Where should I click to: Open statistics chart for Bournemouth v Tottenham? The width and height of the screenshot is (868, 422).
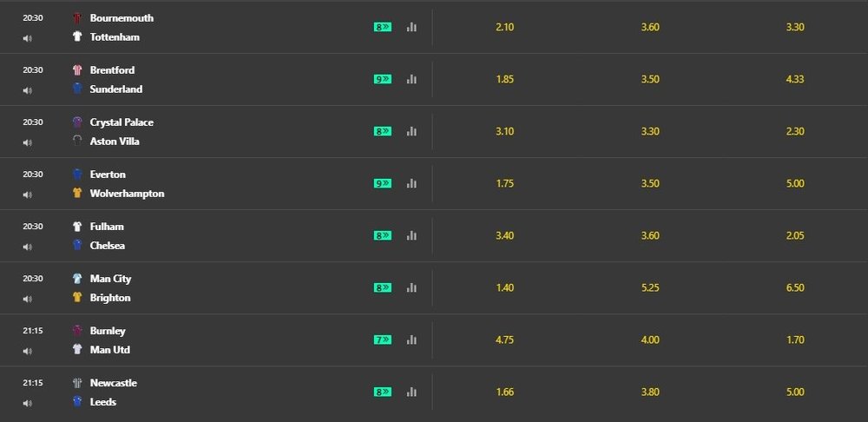[x=411, y=27]
